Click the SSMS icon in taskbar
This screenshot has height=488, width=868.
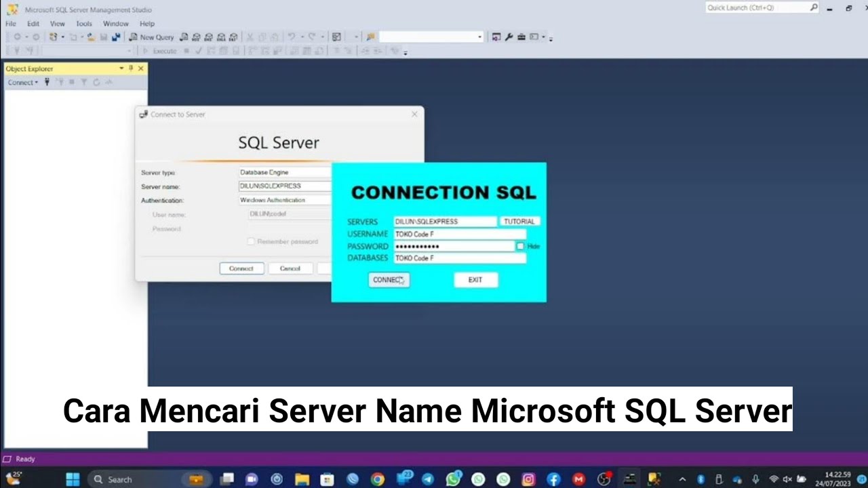[654, 479]
